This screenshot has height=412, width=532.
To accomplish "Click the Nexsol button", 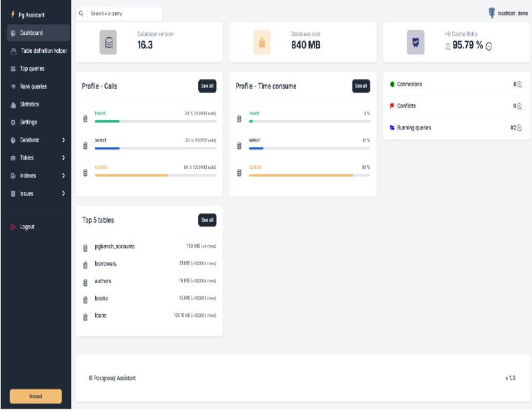I will click(36, 396).
